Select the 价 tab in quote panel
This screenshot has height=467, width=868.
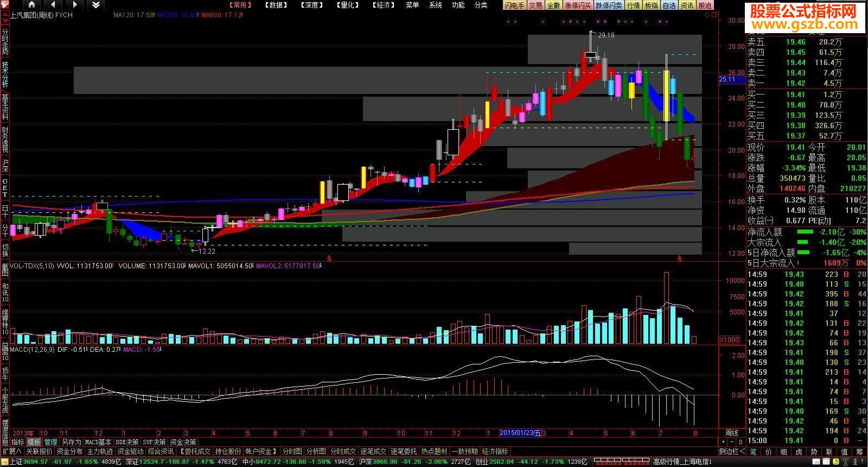[769, 451]
